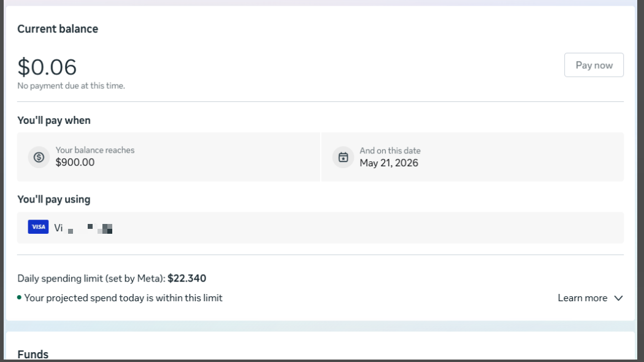Click the You'll pay when heading

click(54, 120)
